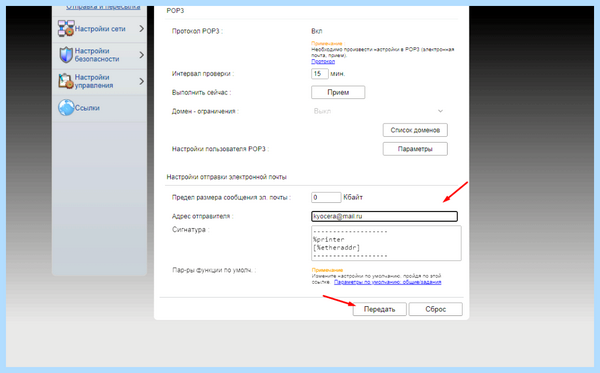Click the Сигнатура text area
The width and height of the screenshot is (600, 373).
pos(386,243)
